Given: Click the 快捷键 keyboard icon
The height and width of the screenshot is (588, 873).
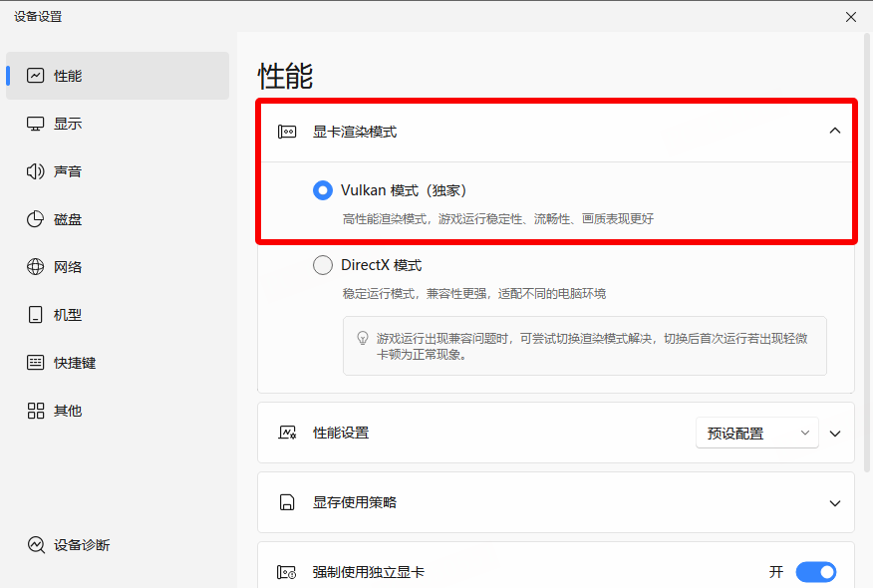Looking at the screenshot, I should (x=36, y=363).
